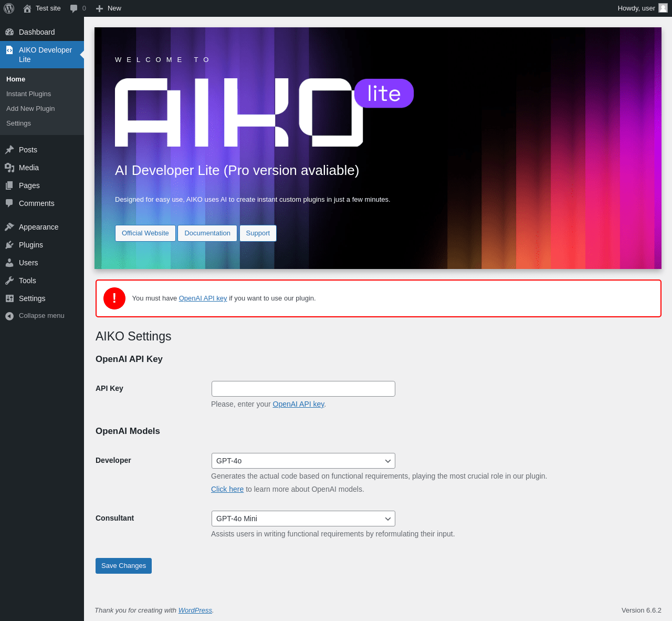The height and width of the screenshot is (621, 672).
Task: Click the red exclamation warning icon
Action: [114, 298]
